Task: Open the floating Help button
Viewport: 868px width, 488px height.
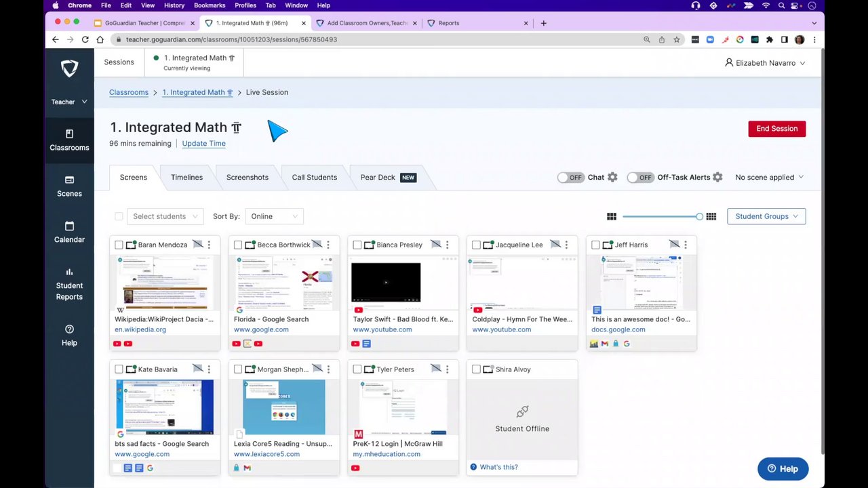Action: (x=783, y=468)
